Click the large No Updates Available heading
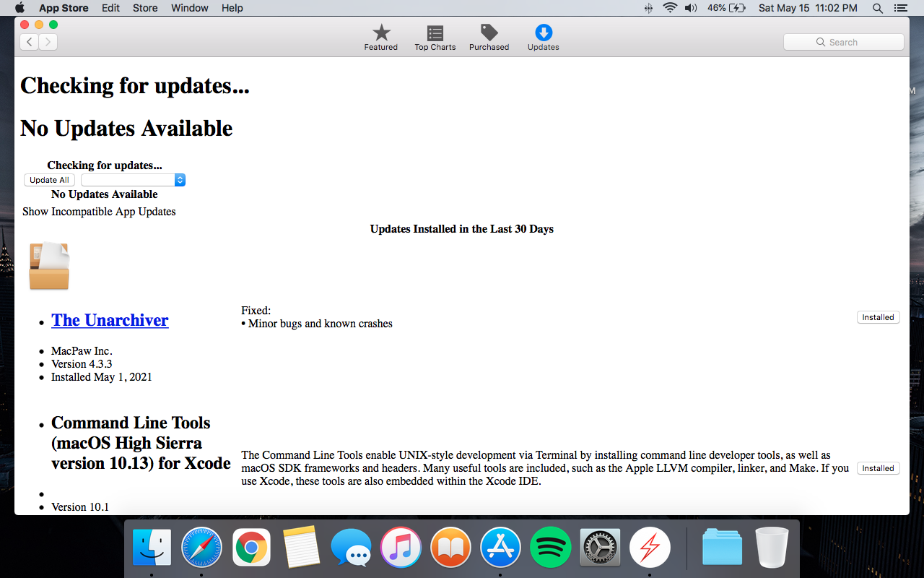 click(x=126, y=128)
